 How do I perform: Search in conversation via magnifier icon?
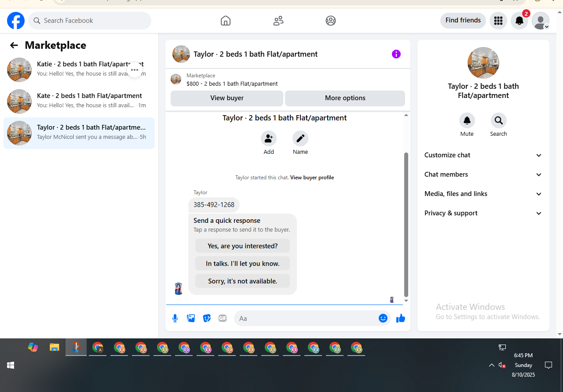click(x=499, y=120)
